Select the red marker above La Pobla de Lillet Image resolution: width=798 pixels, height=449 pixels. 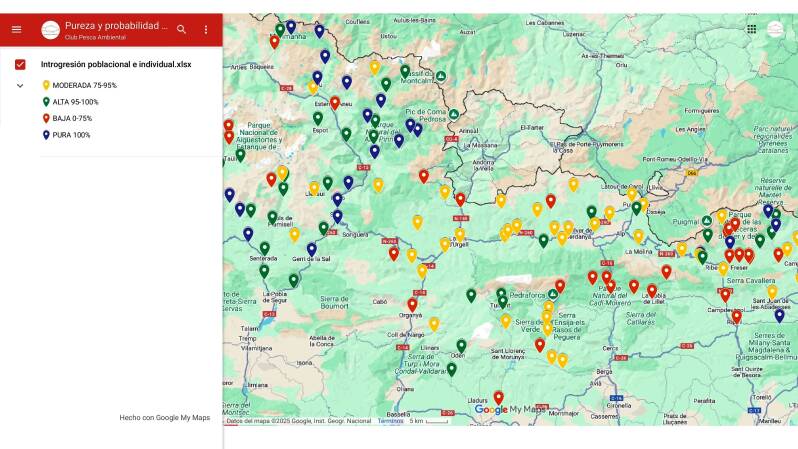(x=652, y=291)
